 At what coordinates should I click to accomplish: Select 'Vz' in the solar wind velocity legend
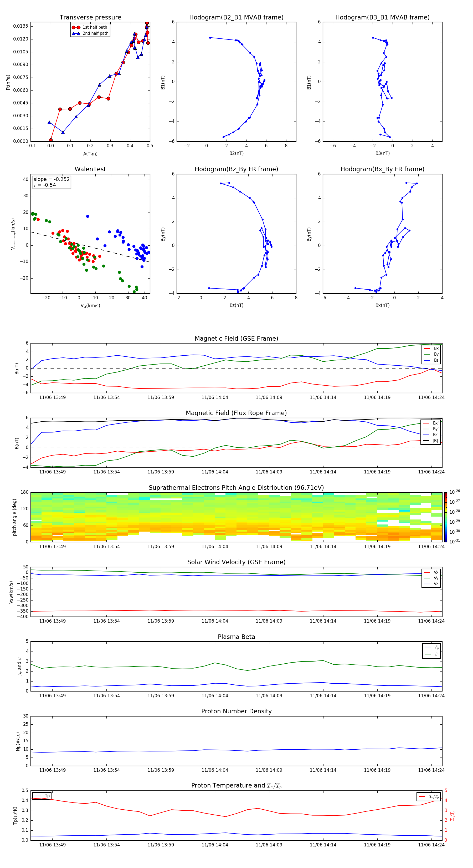point(431,584)
